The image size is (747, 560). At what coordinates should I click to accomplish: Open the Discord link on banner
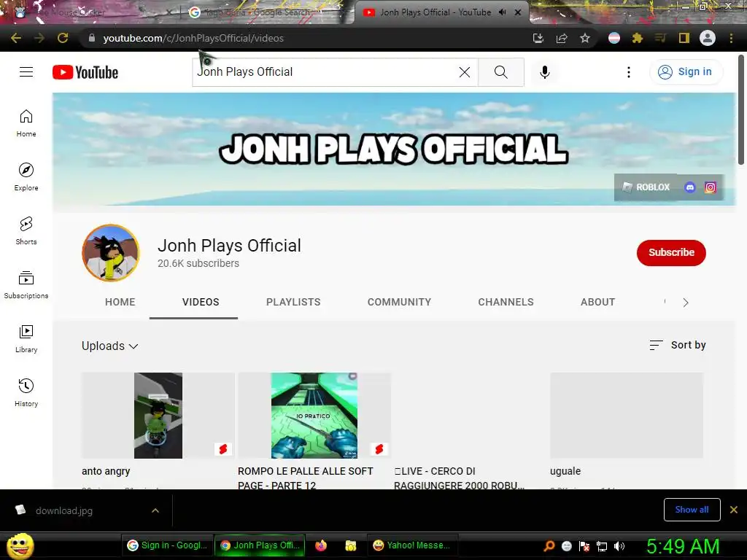[690, 187]
